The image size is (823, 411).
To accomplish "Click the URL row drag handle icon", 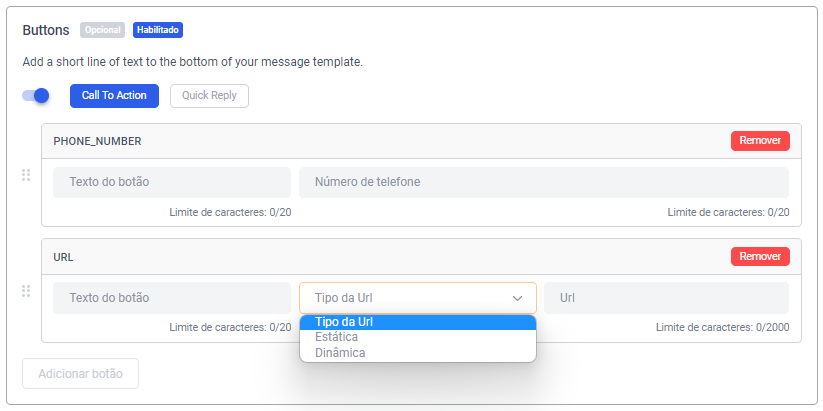I will click(26, 291).
